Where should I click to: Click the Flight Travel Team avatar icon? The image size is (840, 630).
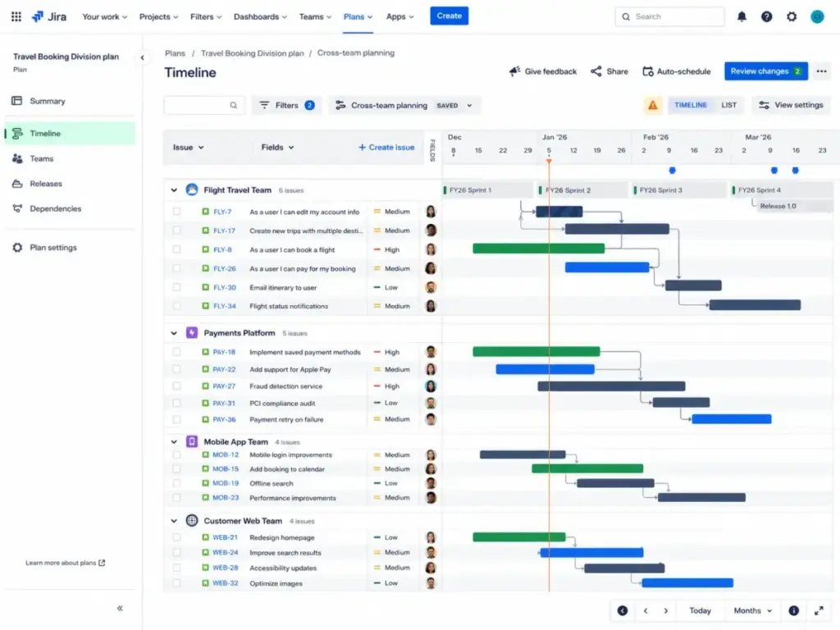pyautogui.click(x=192, y=189)
